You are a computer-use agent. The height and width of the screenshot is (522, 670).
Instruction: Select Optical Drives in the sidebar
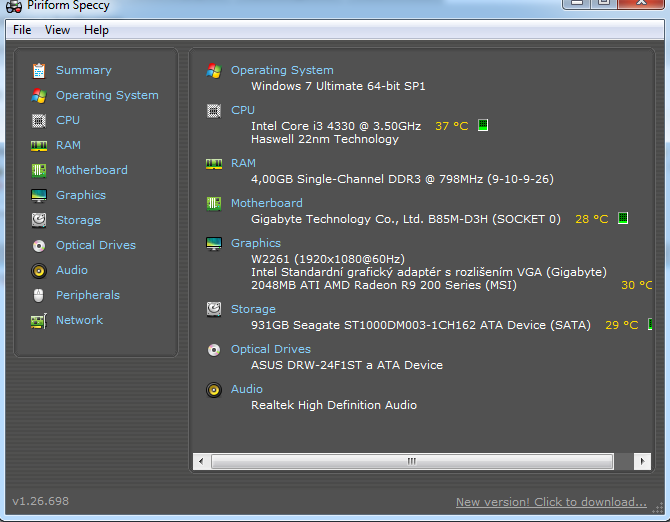[x=96, y=245]
